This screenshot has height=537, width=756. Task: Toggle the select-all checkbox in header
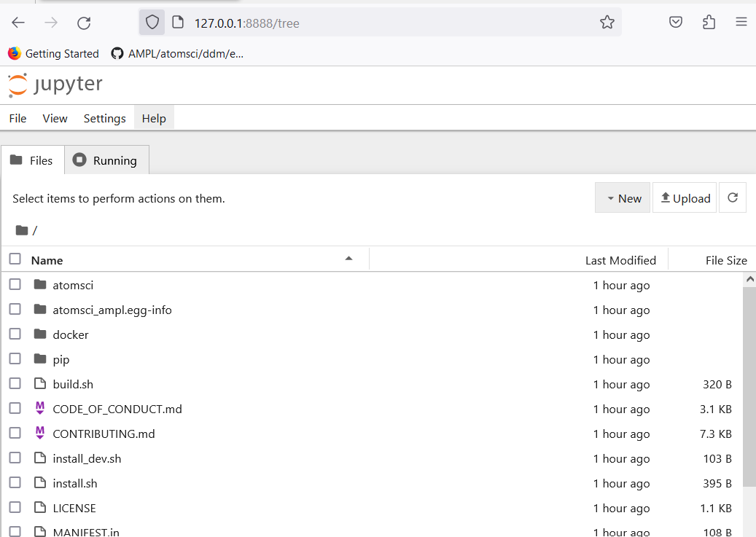(x=15, y=259)
